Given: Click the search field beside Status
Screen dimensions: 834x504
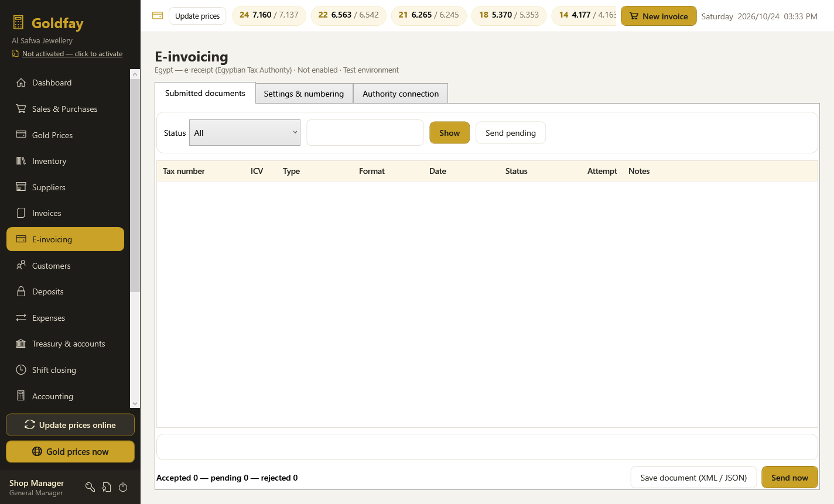Looking at the screenshot, I should click(x=365, y=133).
